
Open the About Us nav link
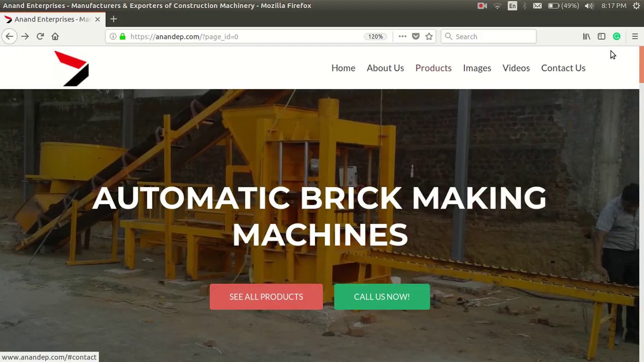tap(385, 68)
